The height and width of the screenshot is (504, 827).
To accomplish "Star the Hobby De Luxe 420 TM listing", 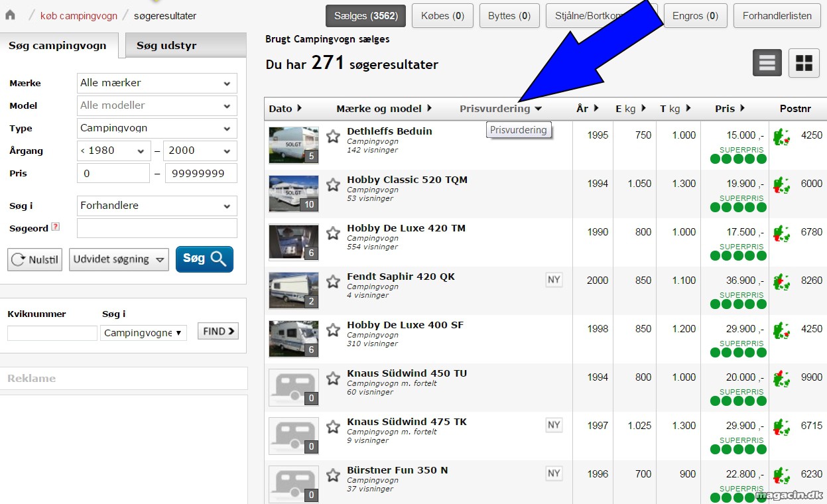I will pyautogui.click(x=333, y=233).
